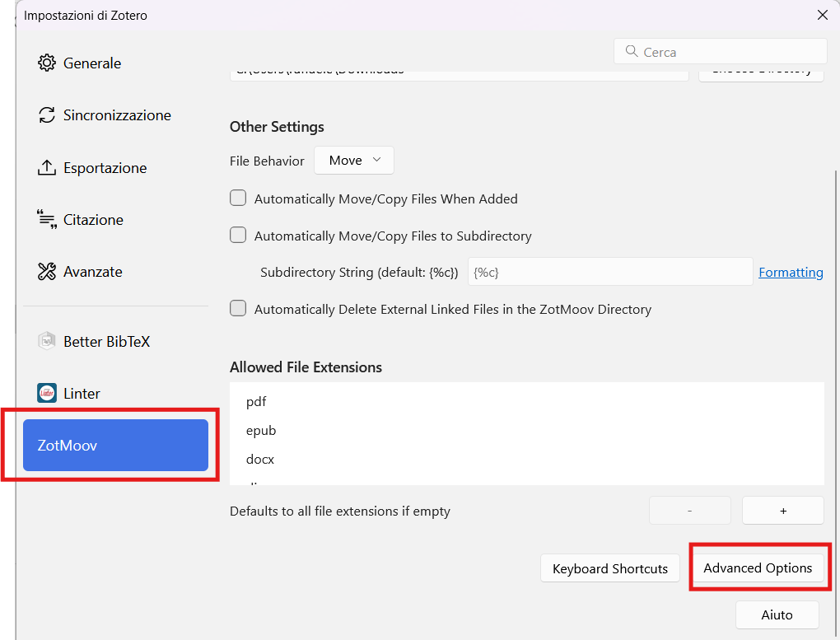Close the Impostazioni di Zotero window
840x640 pixels.
click(x=823, y=15)
